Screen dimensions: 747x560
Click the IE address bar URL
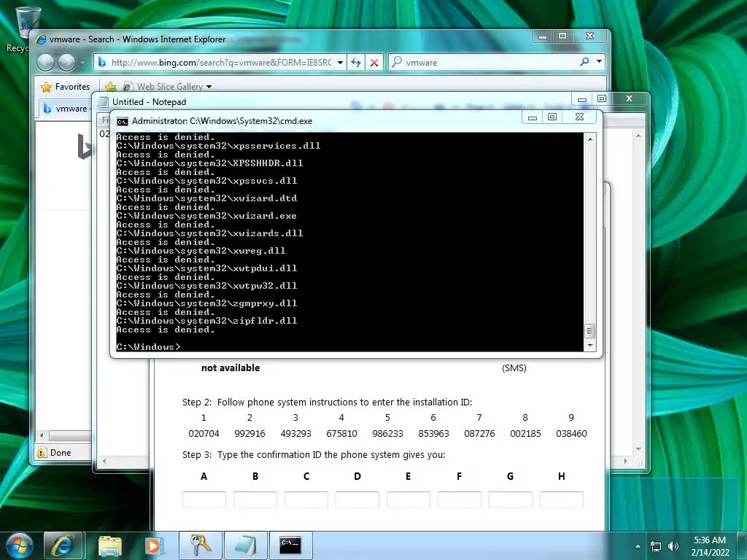coord(221,63)
